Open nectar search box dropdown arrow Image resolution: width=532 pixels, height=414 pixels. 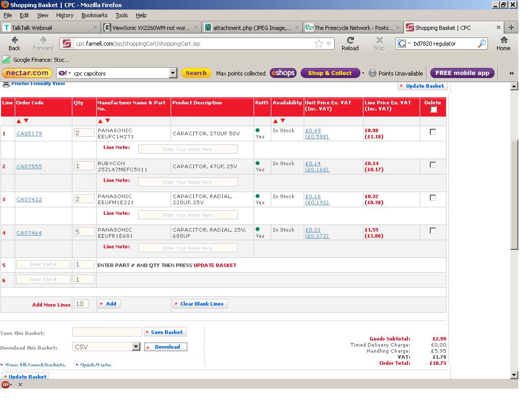coord(173,73)
